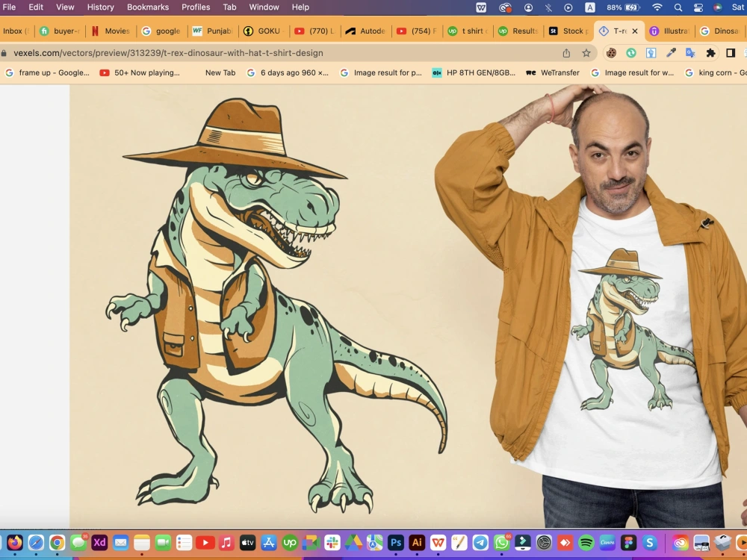Open Telegram from the Dock
This screenshot has width=747, height=560.
(x=480, y=542)
